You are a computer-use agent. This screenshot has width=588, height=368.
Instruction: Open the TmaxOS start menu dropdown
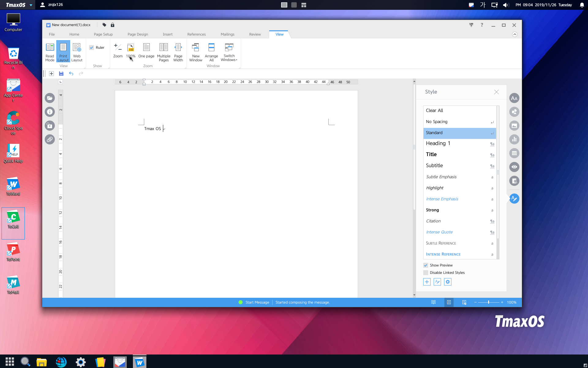(31, 5)
